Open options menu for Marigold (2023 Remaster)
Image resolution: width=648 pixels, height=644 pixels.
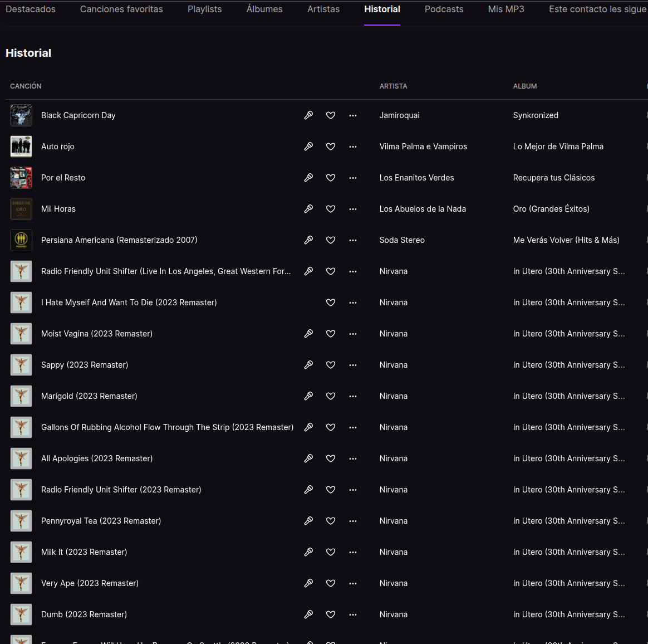[352, 396]
